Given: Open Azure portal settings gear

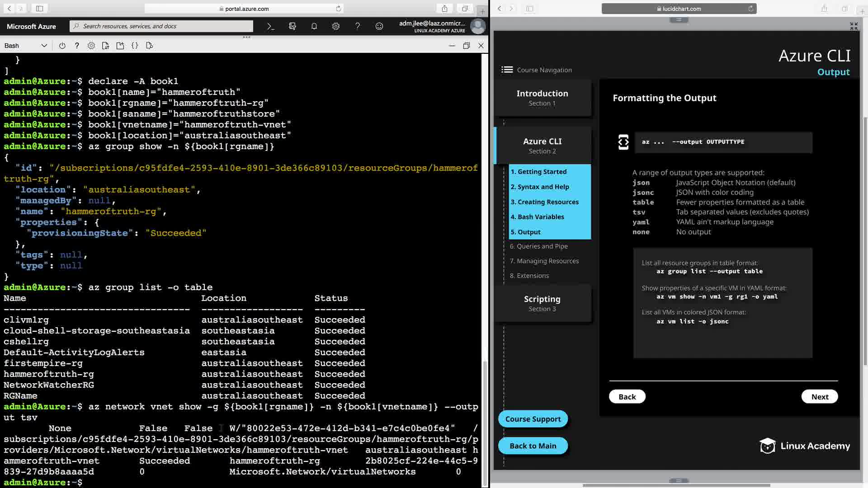Looking at the screenshot, I should (336, 26).
